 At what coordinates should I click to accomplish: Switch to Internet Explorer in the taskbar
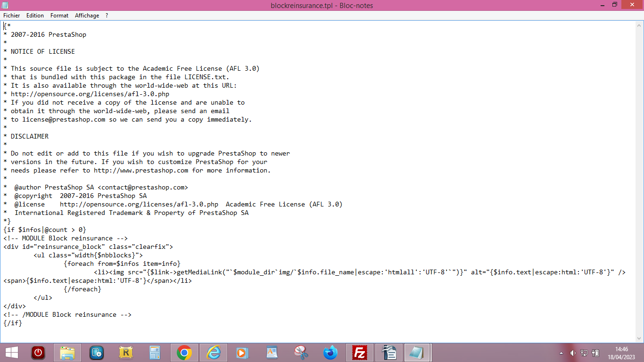tap(214, 353)
